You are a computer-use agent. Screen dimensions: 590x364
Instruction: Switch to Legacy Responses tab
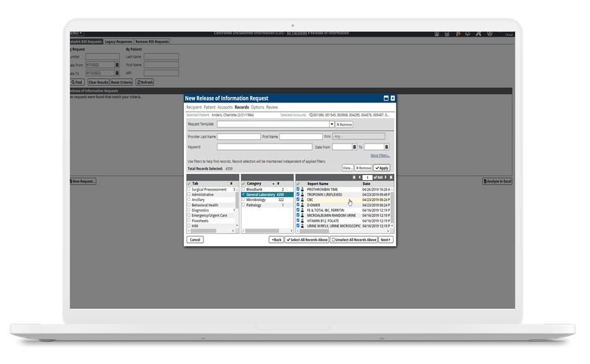point(119,42)
